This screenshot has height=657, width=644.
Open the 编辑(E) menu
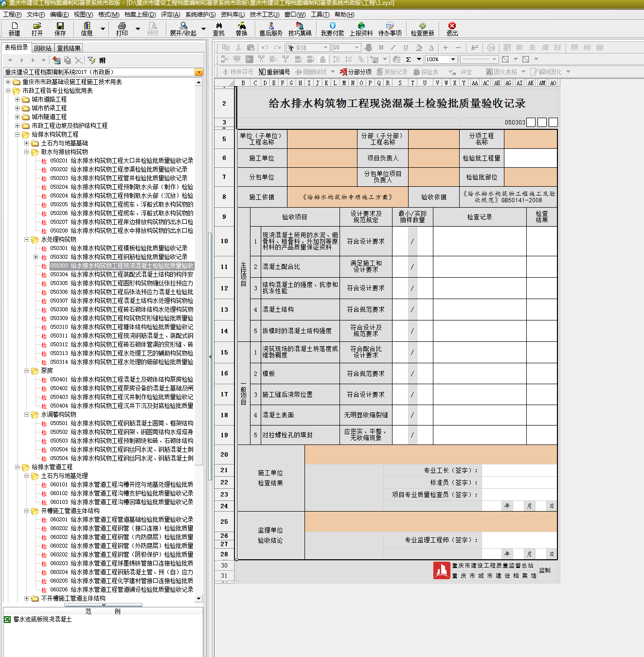click(x=59, y=15)
